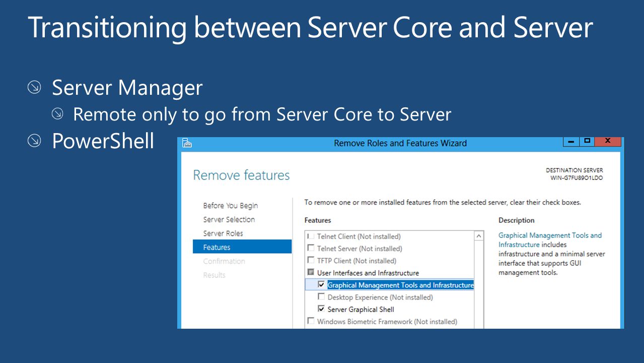Select TFTP Client (Not installed) row
This screenshot has width=644, height=363.
click(356, 261)
